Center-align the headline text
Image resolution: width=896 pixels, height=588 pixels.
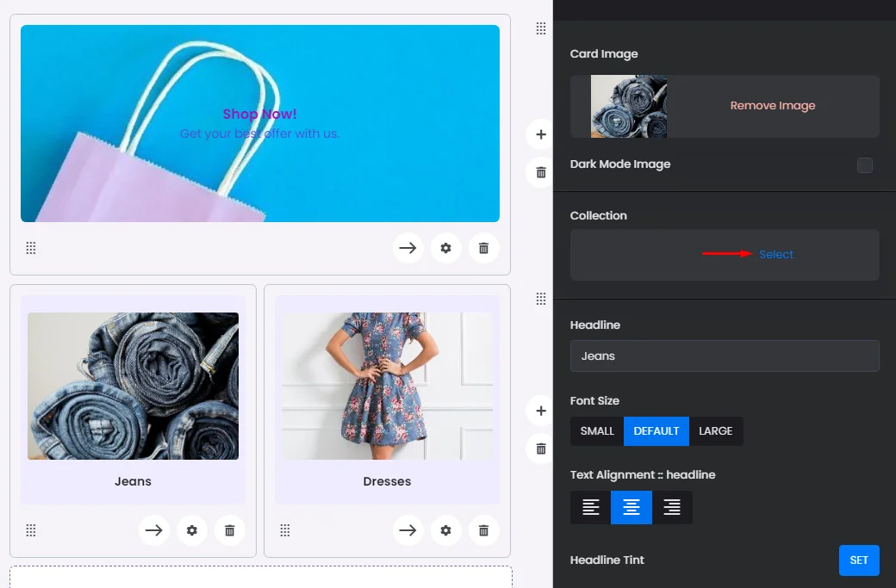point(632,508)
